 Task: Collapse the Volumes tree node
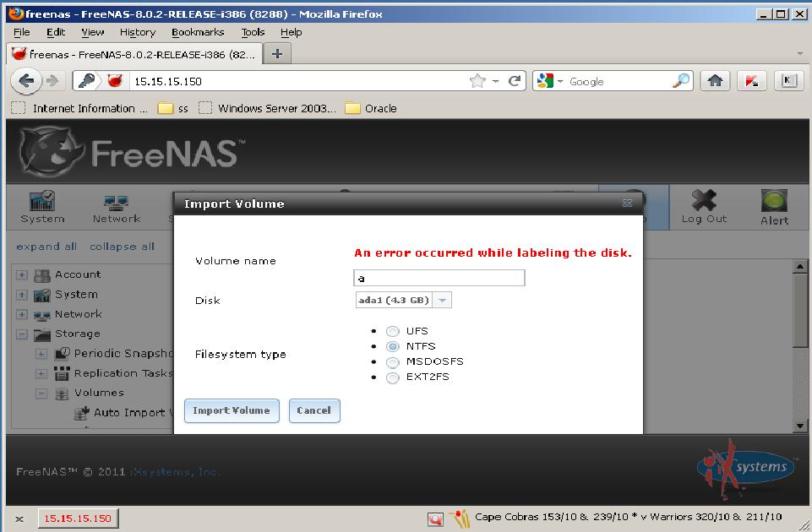coord(41,394)
